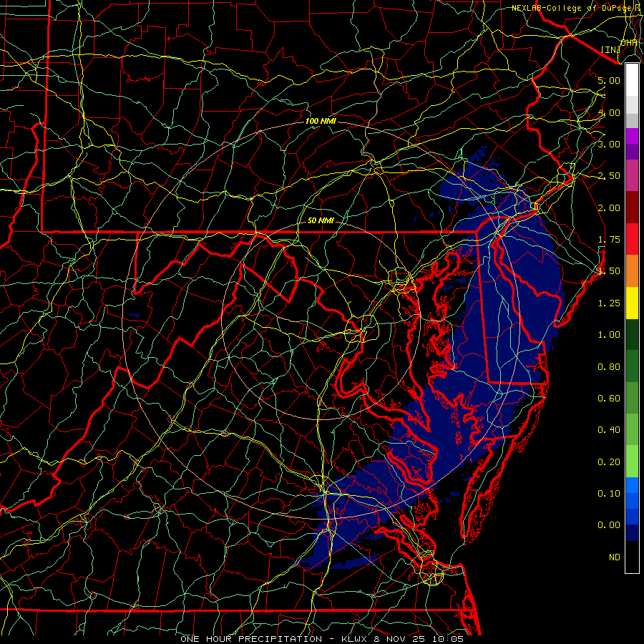The width and height of the screenshot is (644, 644).
Task: Click the 0.00 legend value
Action: tap(609, 525)
